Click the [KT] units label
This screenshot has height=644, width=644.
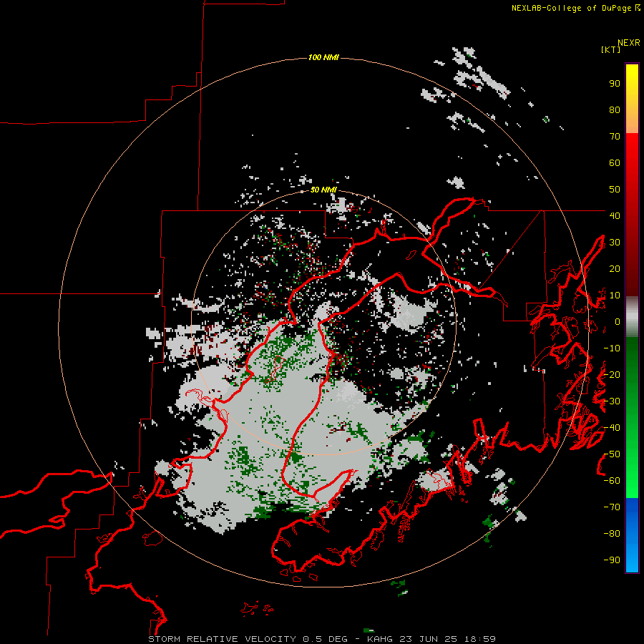pyautogui.click(x=611, y=49)
